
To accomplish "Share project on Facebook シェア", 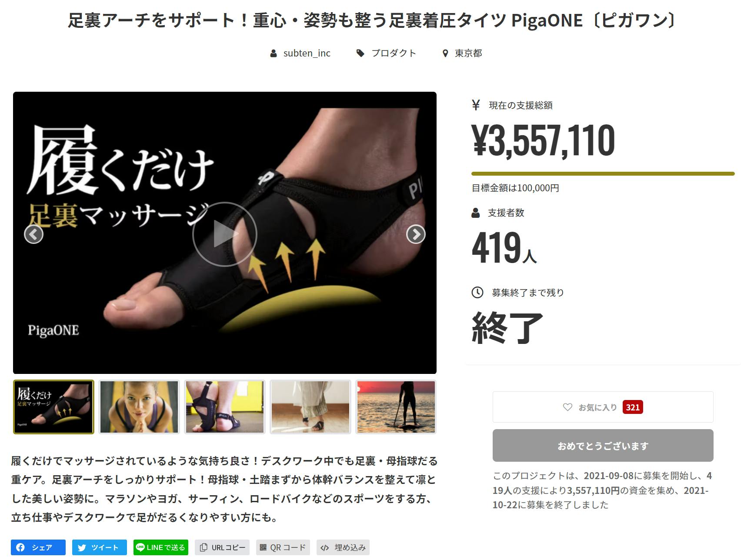I will coord(38,547).
